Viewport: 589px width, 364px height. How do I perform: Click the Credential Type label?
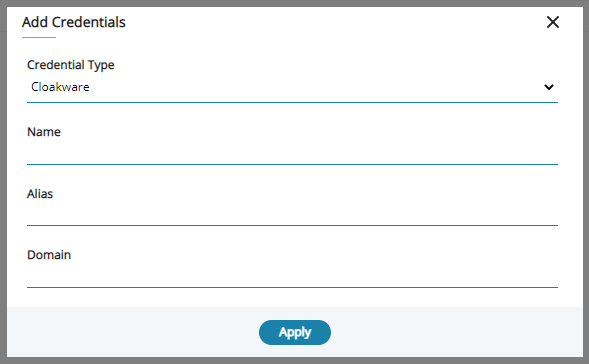point(71,65)
